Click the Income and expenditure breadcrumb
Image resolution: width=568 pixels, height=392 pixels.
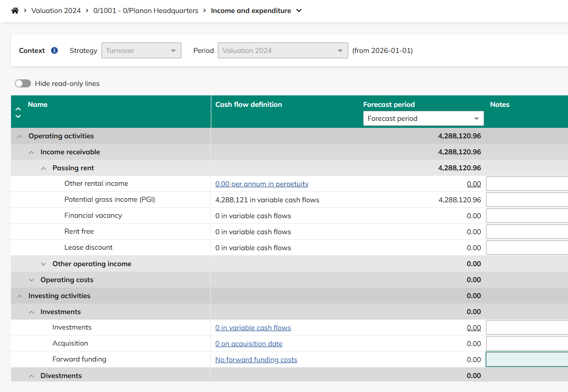[251, 10]
